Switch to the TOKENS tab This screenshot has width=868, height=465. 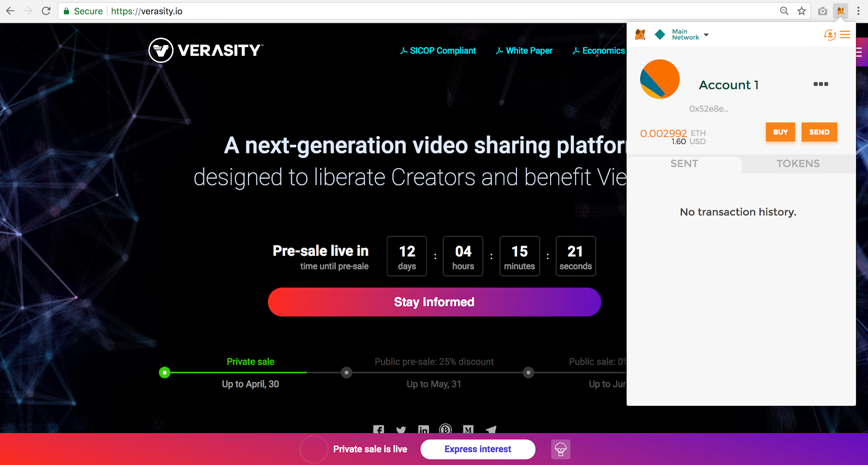pos(798,164)
